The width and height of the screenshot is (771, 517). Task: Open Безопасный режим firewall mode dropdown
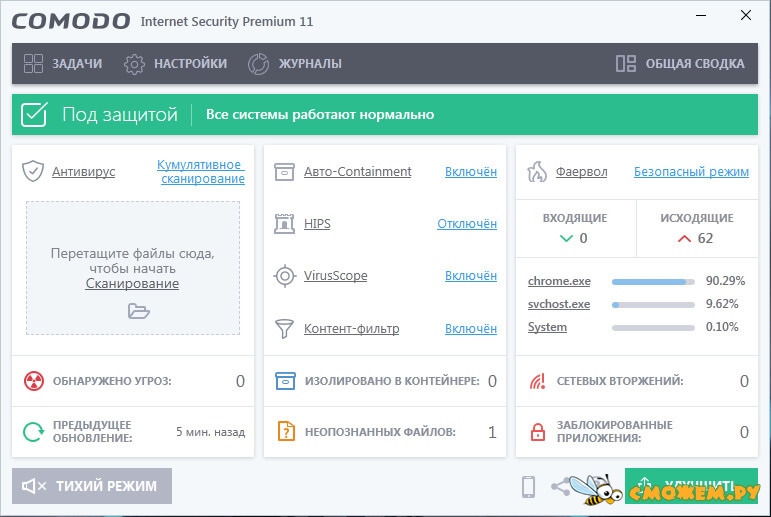point(691,171)
